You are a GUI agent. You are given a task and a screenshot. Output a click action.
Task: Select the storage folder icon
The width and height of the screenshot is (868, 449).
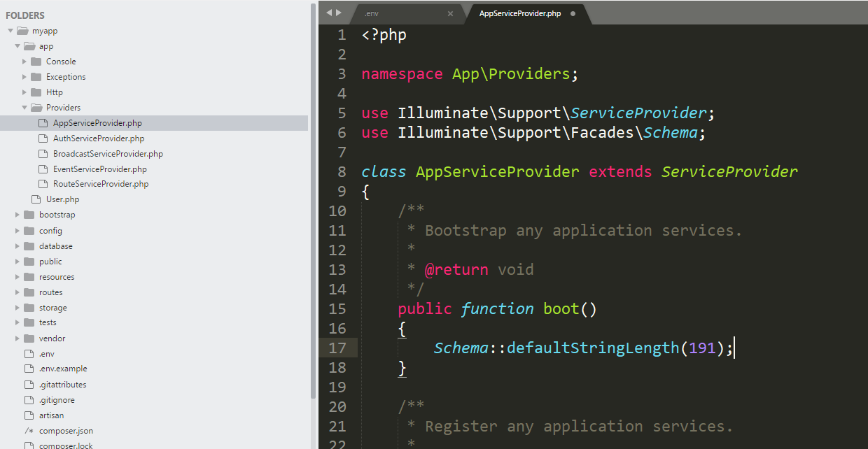[29, 308]
